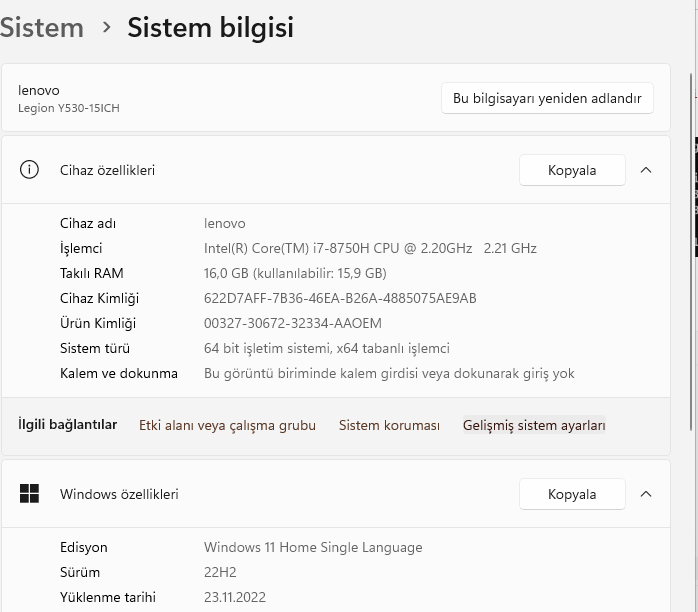Click the 'Cihaz Kimliği' label

[x=99, y=298]
